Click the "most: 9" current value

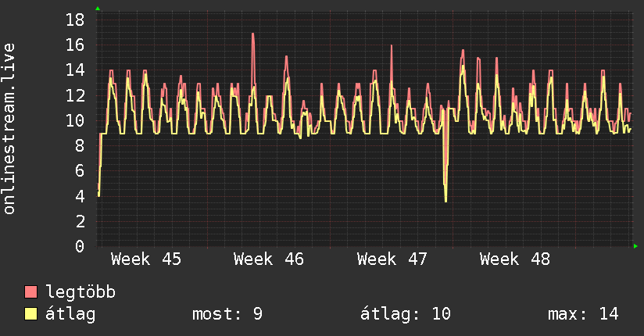pyautogui.click(x=227, y=314)
